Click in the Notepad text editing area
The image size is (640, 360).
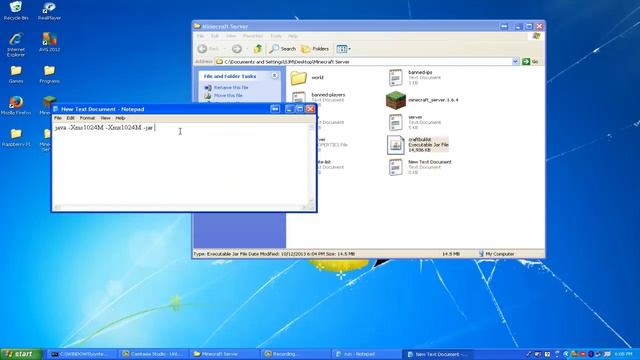coord(181,163)
